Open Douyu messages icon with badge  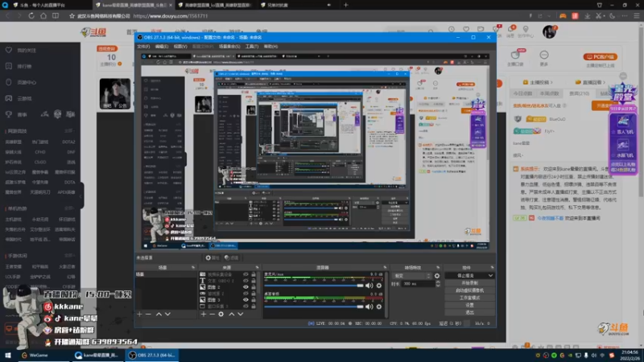pos(510,30)
